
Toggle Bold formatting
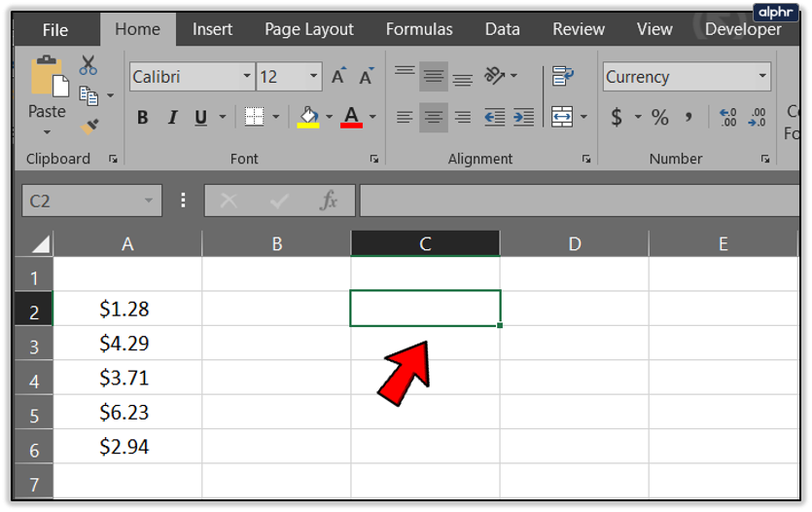(x=143, y=118)
